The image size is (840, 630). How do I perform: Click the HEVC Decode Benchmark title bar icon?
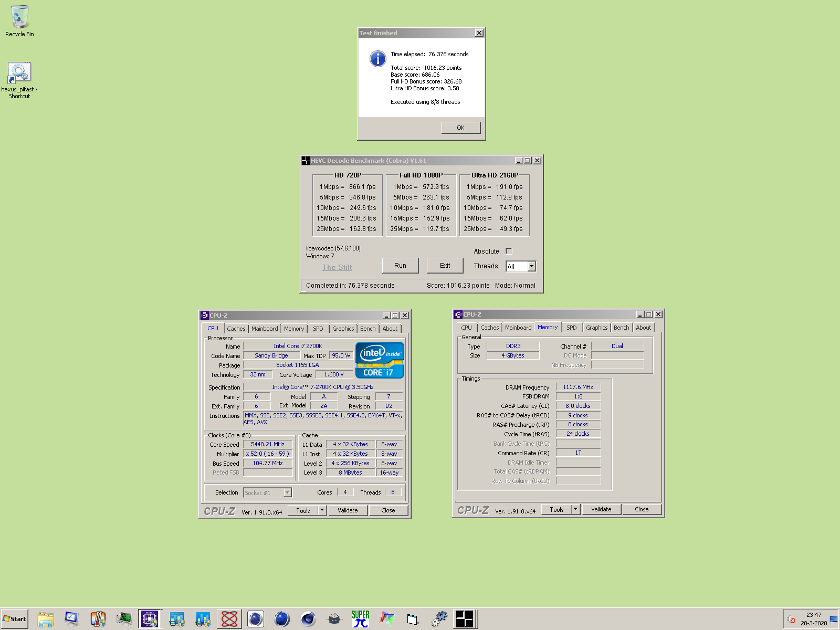point(306,161)
